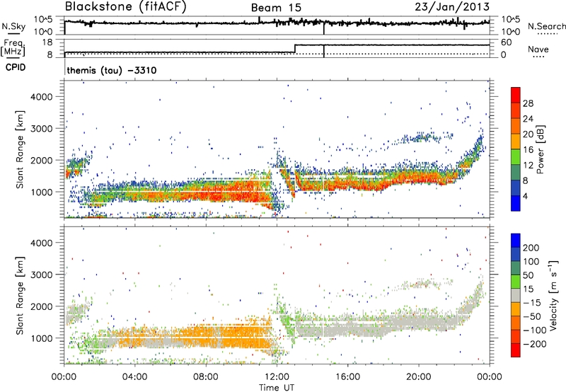The image size is (566, 392).
Task: Pick the orange 20–24 dB power segment
Action: click(516, 127)
